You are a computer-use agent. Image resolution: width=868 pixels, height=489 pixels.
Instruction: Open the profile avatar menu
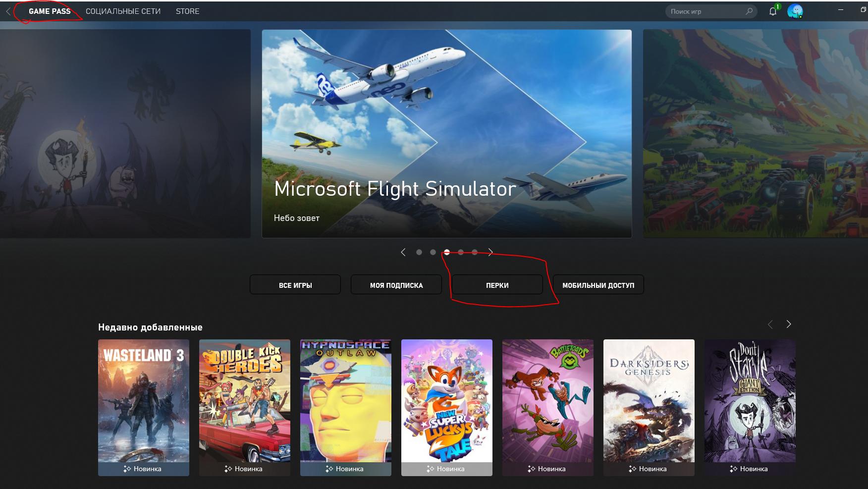[x=795, y=11]
